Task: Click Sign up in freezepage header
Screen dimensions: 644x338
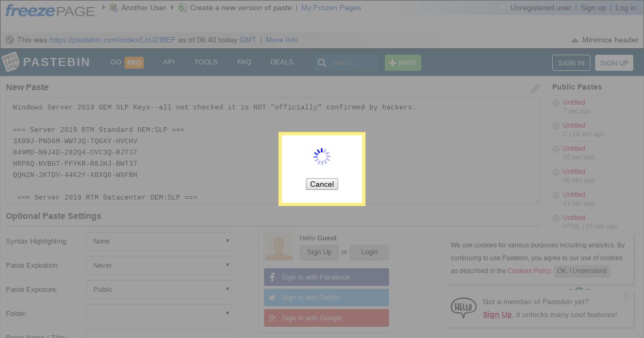Action: tap(593, 8)
